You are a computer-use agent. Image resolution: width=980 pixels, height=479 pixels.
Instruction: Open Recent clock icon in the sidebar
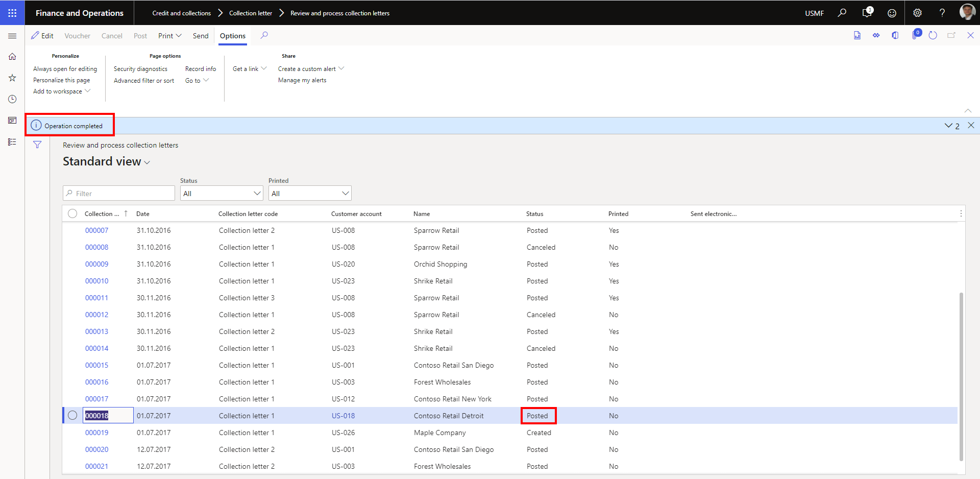[12, 99]
